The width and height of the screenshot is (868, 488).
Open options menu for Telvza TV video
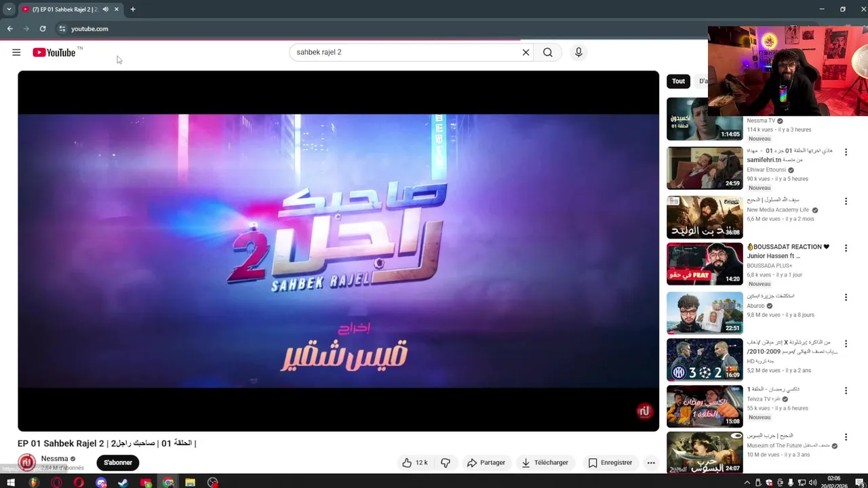[x=846, y=390]
